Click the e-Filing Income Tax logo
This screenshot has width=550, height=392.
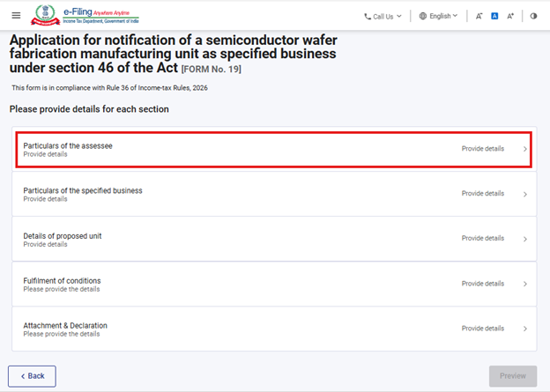81,16
